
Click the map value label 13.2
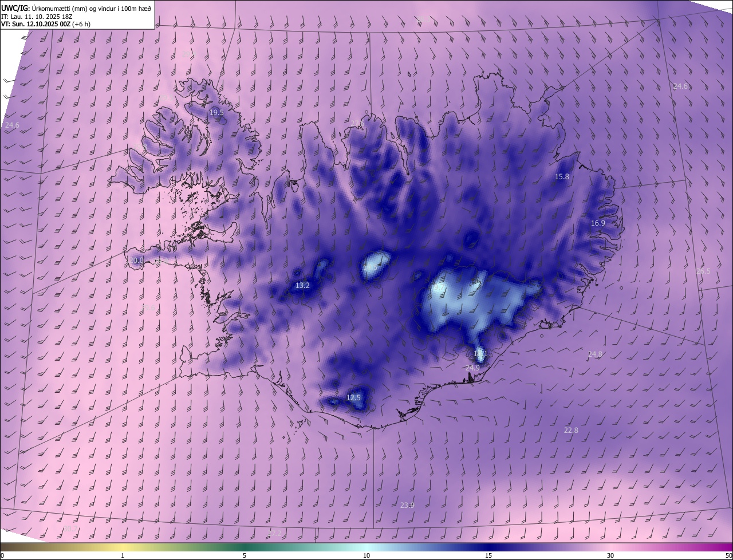(x=302, y=285)
